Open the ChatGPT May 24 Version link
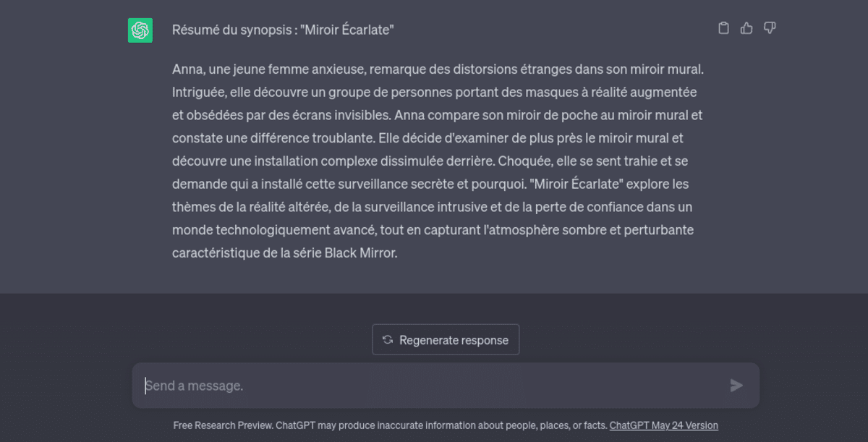 click(664, 425)
